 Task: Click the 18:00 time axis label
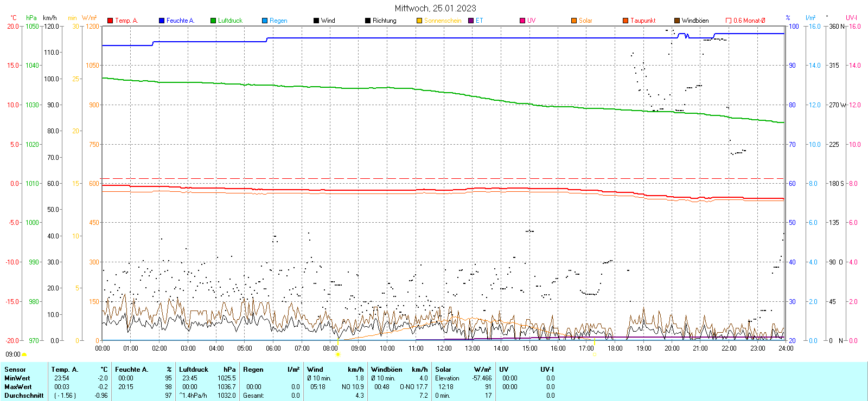[615, 348]
